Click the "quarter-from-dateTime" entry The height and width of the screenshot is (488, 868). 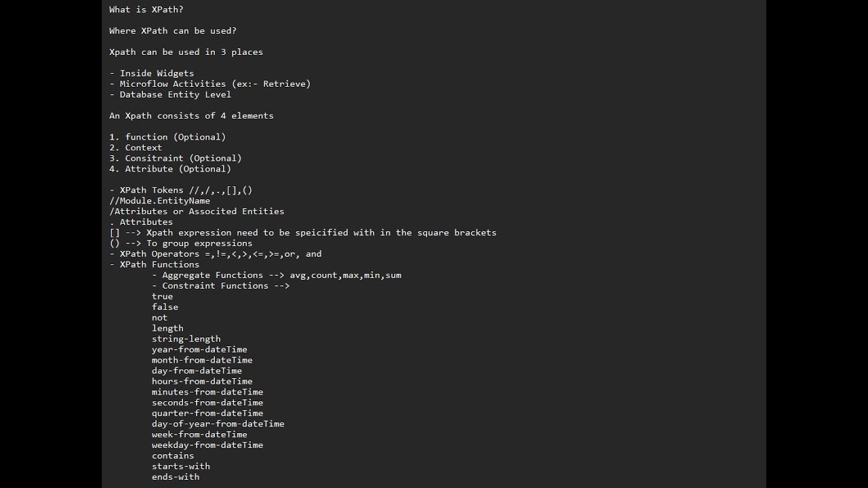click(208, 413)
